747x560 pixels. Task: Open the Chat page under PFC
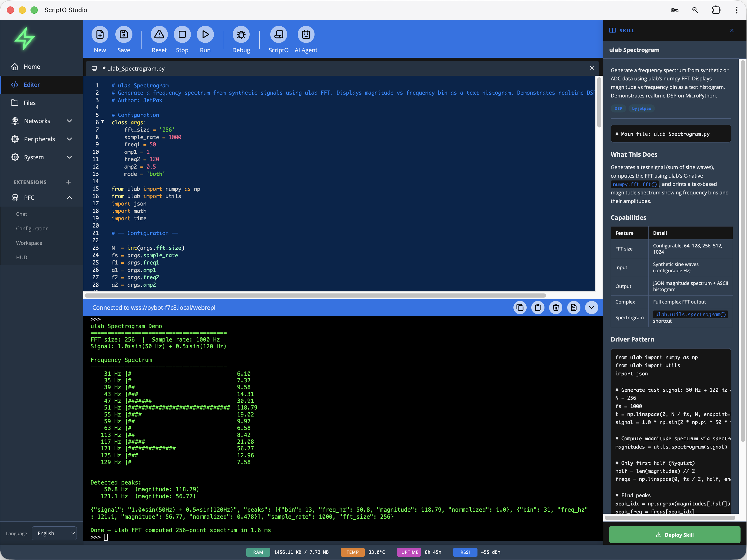pyautogui.click(x=21, y=214)
